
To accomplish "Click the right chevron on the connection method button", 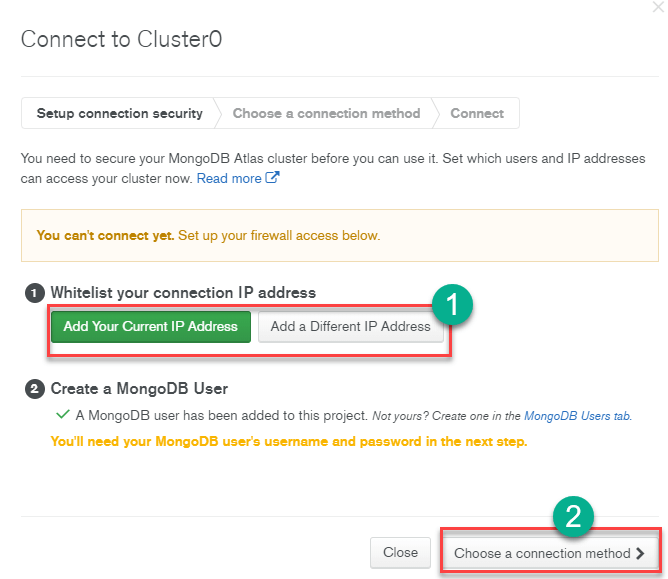I will [640, 553].
